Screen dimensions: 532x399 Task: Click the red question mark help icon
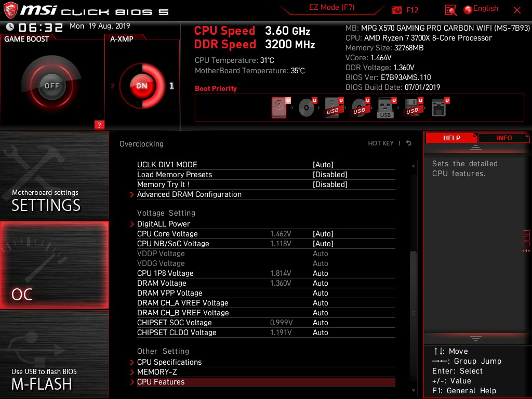[x=99, y=125]
